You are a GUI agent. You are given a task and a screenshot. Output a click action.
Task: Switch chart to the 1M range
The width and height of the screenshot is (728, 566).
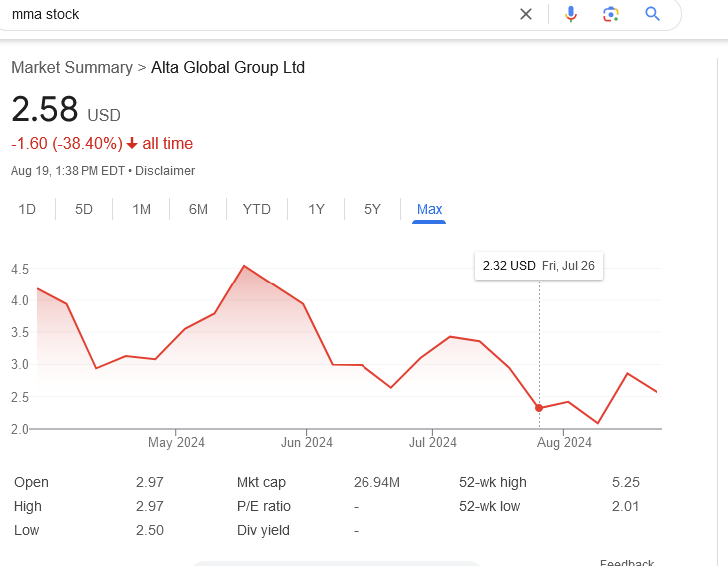141,209
